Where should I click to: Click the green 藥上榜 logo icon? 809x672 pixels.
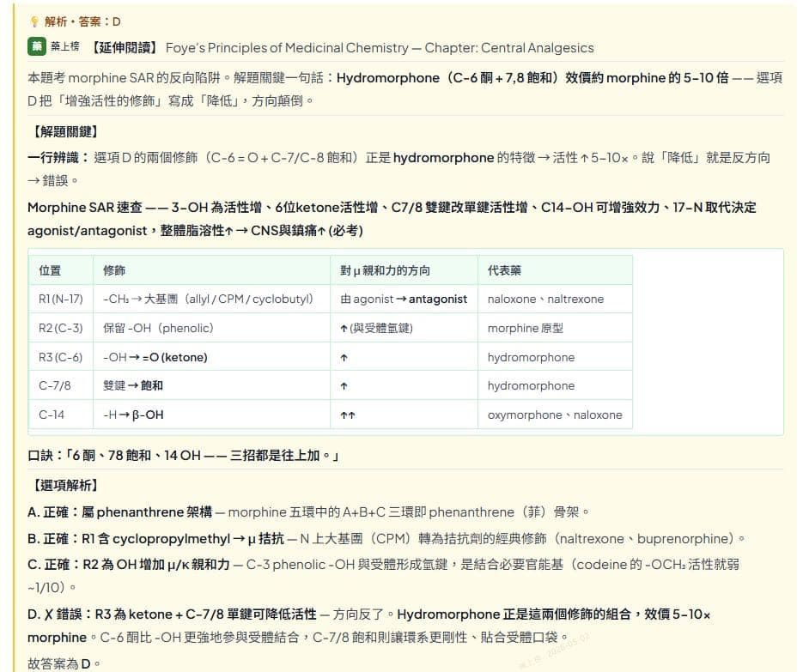(37, 46)
